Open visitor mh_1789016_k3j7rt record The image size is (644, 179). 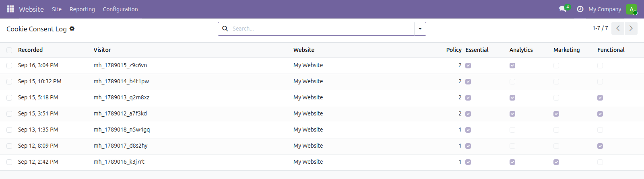coord(119,162)
